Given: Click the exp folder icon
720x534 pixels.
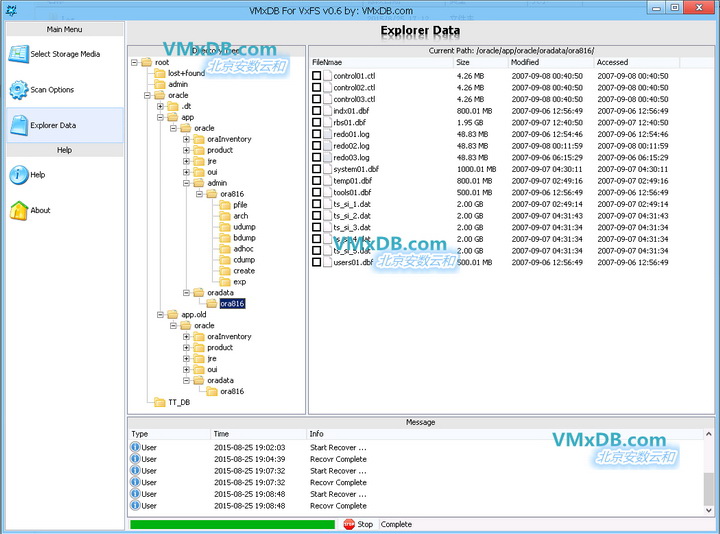Looking at the screenshot, I should (x=225, y=282).
